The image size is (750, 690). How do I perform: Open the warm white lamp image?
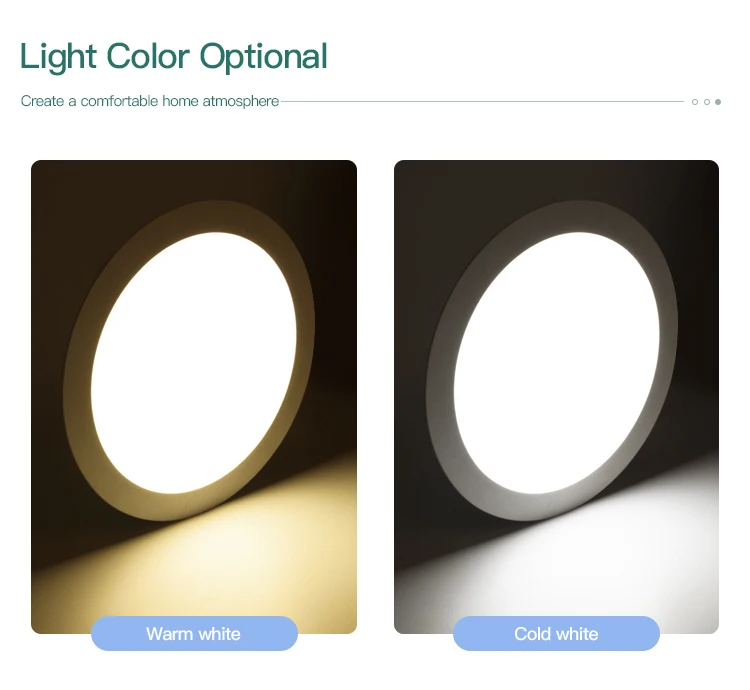(194, 397)
